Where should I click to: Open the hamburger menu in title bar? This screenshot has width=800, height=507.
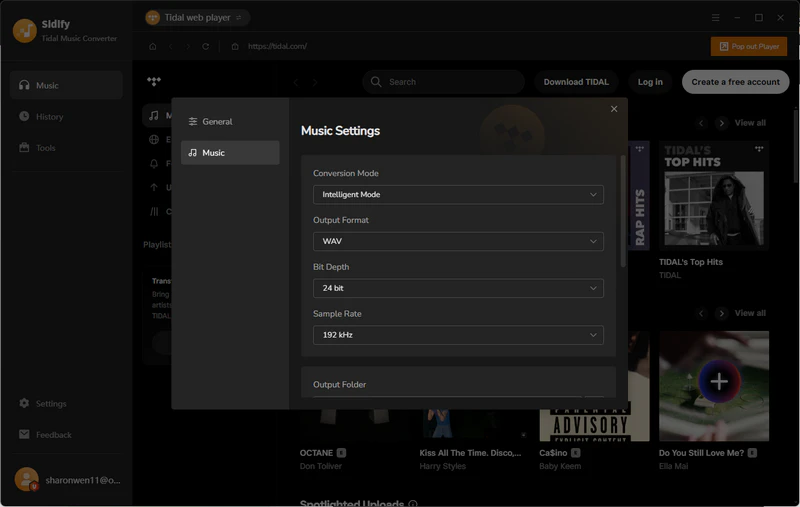pyautogui.click(x=716, y=17)
